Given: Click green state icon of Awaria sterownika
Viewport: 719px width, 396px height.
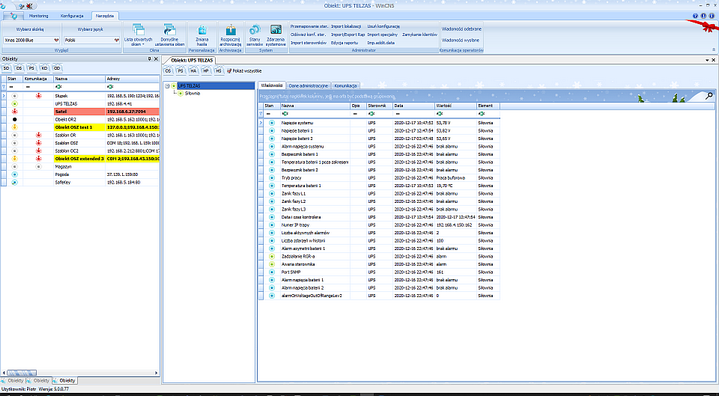Looking at the screenshot, I should click(x=271, y=264).
